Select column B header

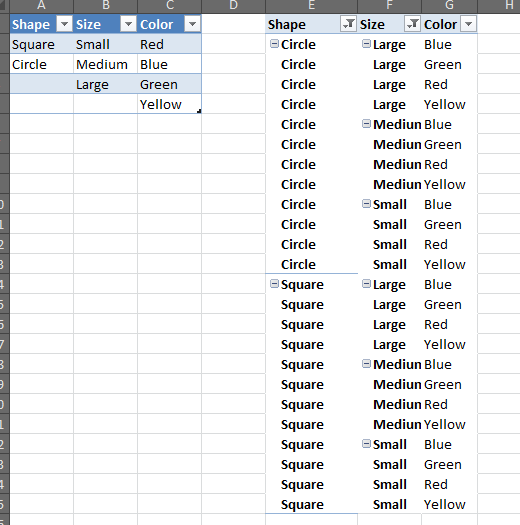tap(105, 5)
